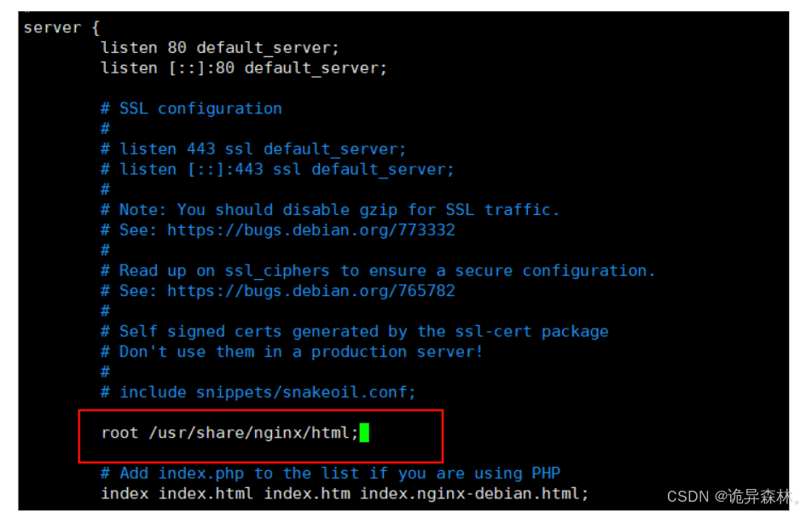The height and width of the screenshot is (512, 812).
Task: Click the "# SSL configuration" comment
Action: click(x=191, y=108)
